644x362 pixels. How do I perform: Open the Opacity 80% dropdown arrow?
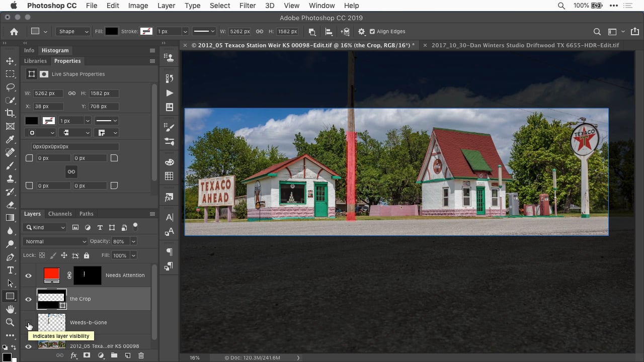pyautogui.click(x=133, y=241)
